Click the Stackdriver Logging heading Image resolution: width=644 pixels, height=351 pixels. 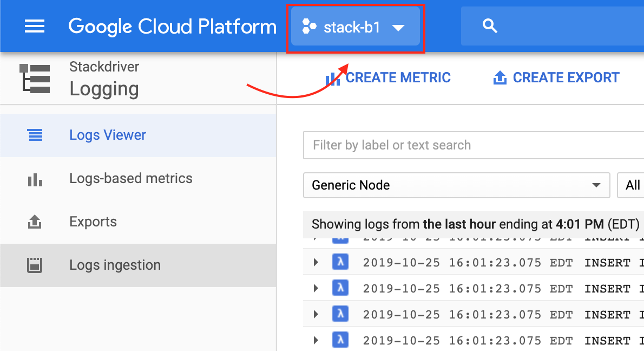coord(104,79)
